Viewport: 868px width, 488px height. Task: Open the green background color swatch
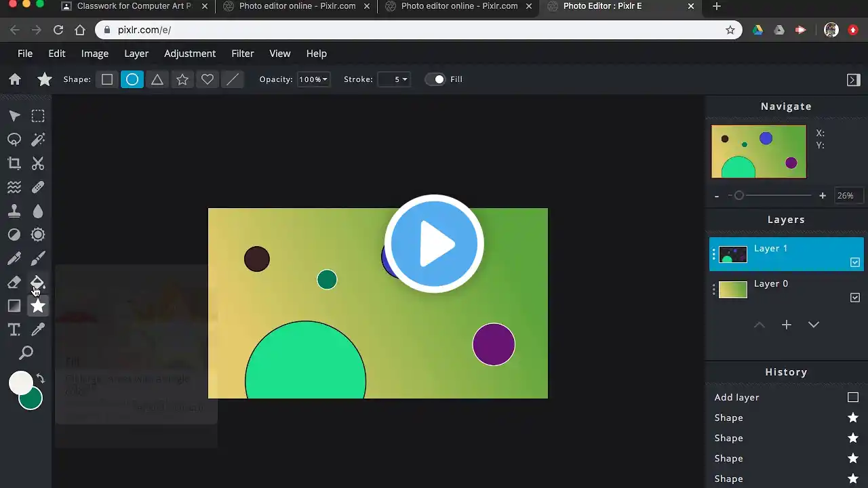[31, 399]
